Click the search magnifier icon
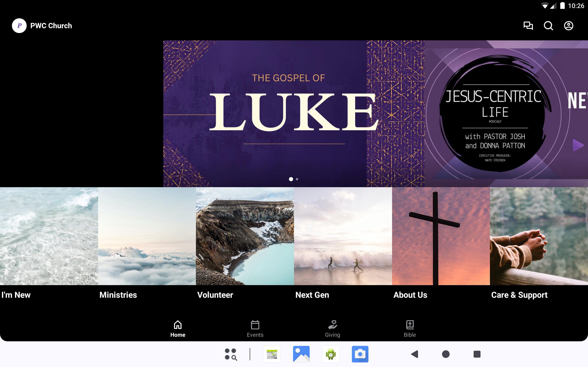The width and height of the screenshot is (588, 367). coord(548,26)
